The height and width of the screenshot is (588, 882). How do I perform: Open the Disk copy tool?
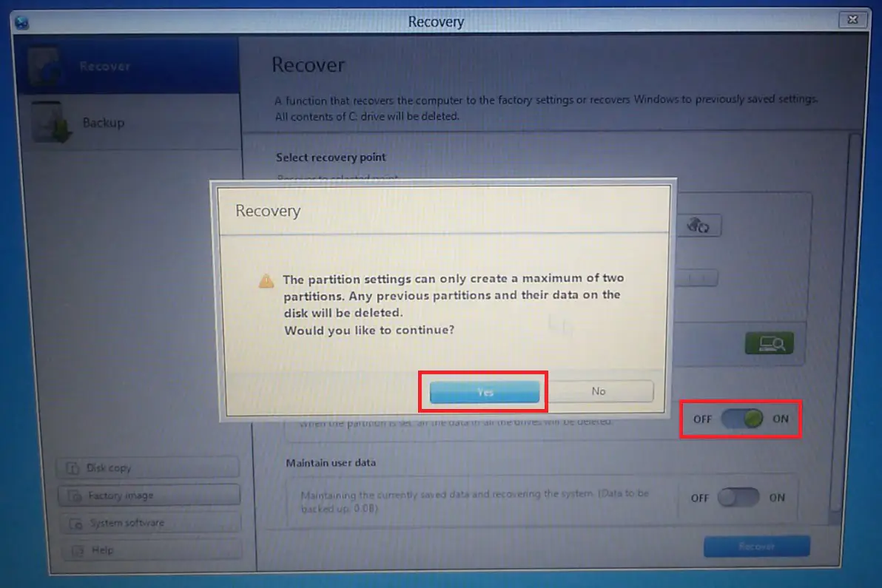(x=148, y=467)
